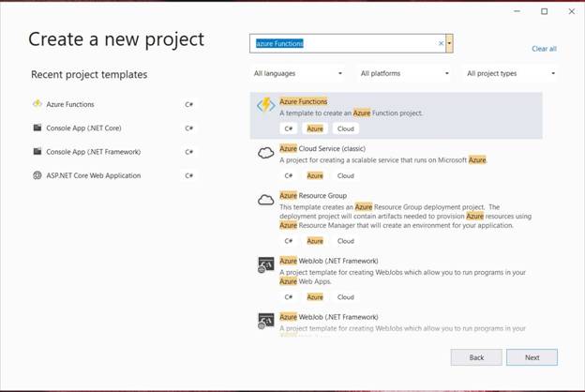585x392 pixels.
Task: Click the Azure Cloud Service description text
Action: pyautogui.click(x=383, y=160)
